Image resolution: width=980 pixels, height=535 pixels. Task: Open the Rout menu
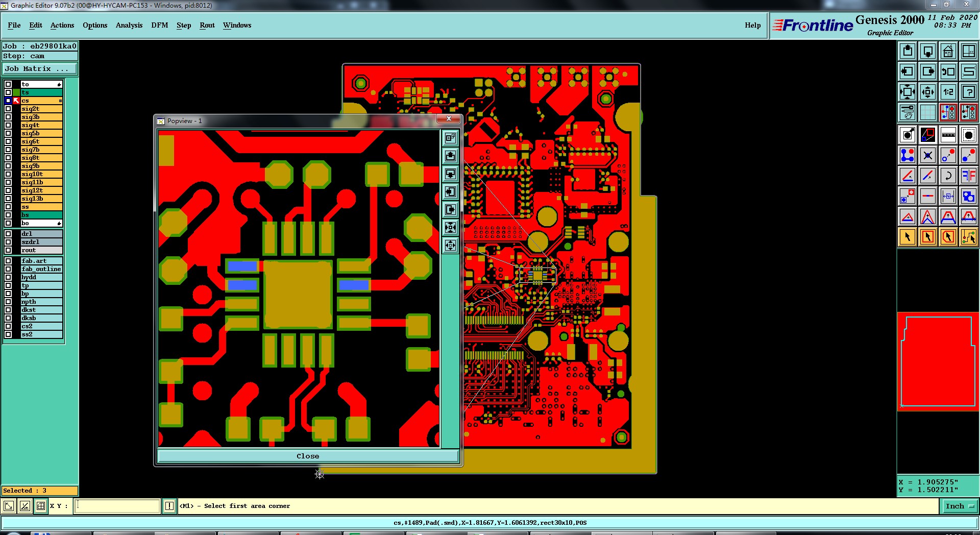click(207, 25)
